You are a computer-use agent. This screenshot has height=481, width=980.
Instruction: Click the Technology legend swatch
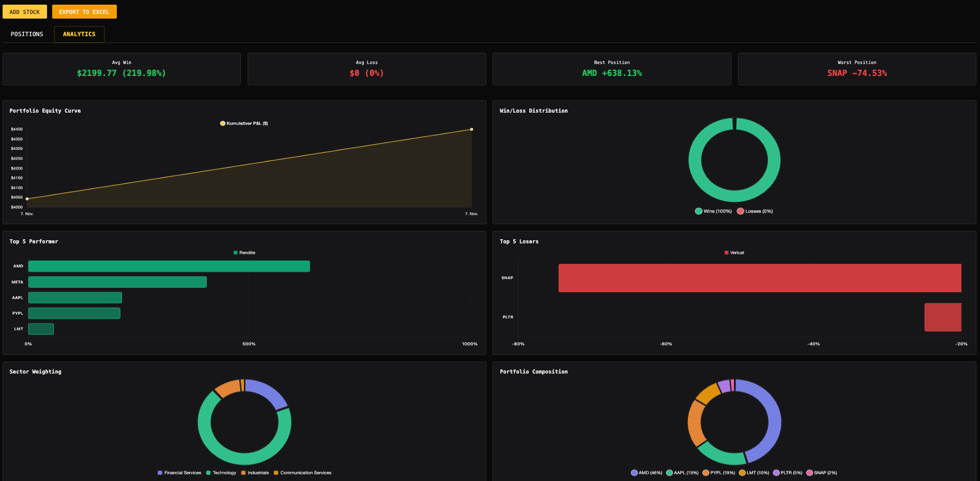207,472
